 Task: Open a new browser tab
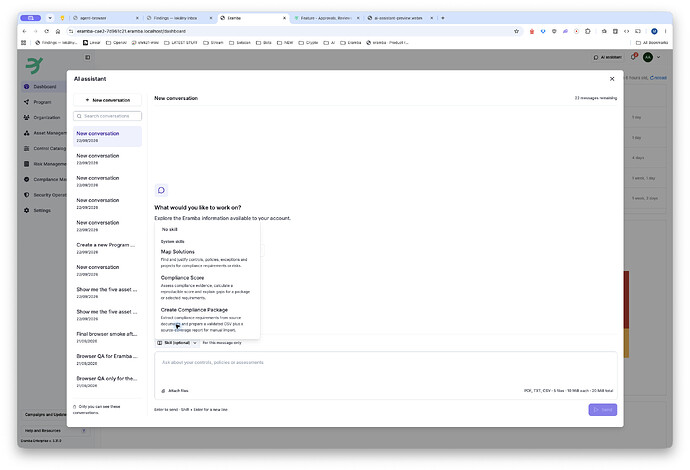tap(443, 18)
